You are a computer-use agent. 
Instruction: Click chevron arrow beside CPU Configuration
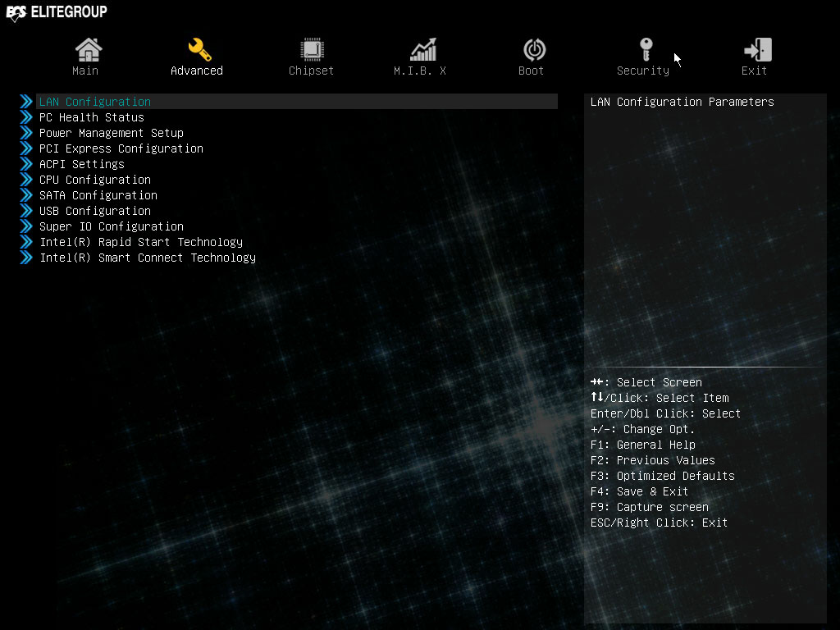[x=25, y=179]
